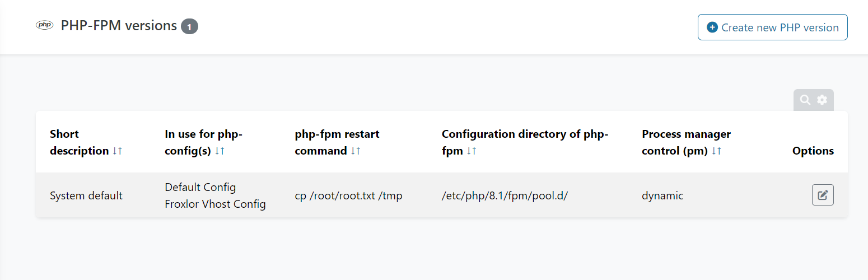Sort by Process manager control arrows

point(716,151)
